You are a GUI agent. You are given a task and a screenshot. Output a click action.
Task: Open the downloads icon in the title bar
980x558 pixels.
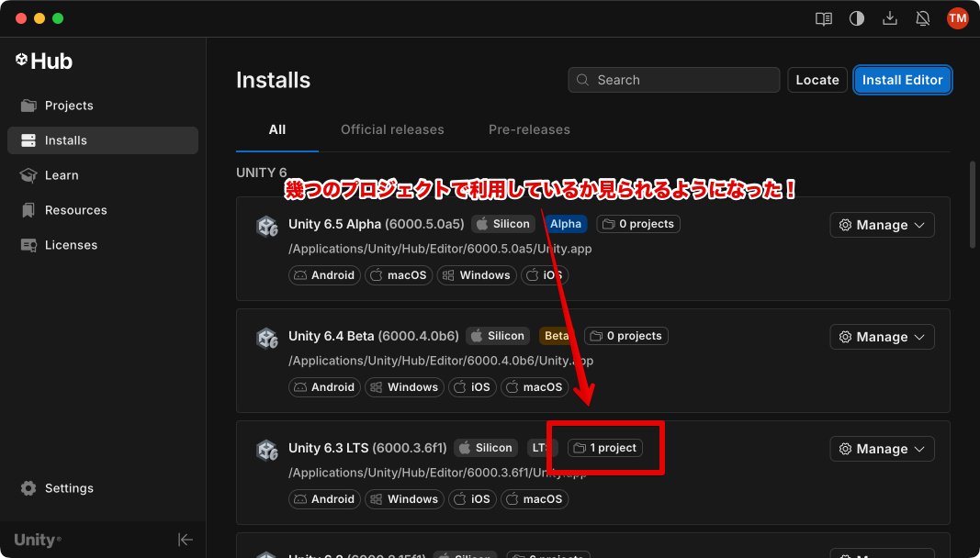pyautogui.click(x=889, y=17)
